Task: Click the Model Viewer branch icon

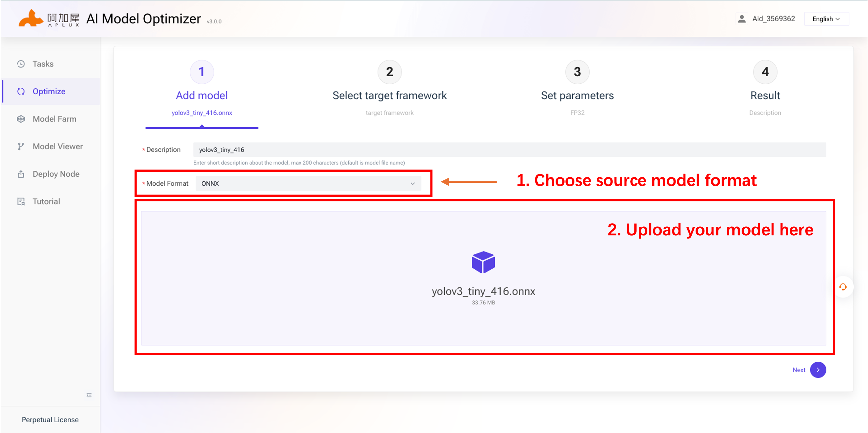Action: pos(21,146)
